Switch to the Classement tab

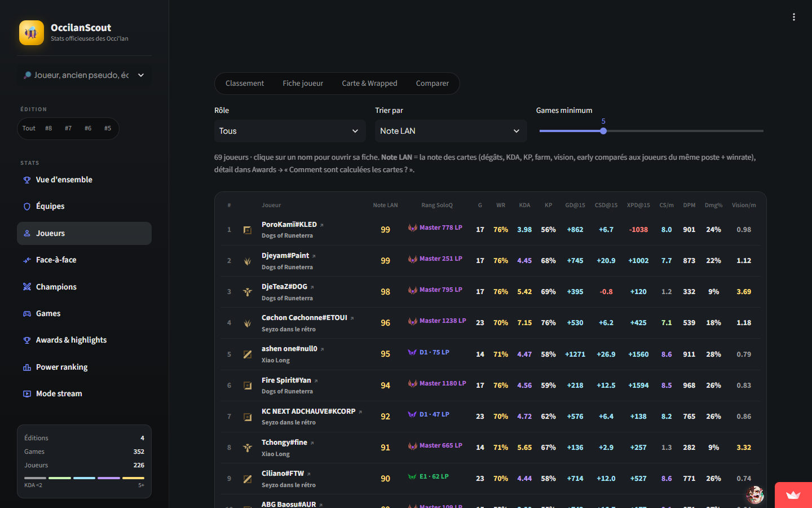pos(245,84)
